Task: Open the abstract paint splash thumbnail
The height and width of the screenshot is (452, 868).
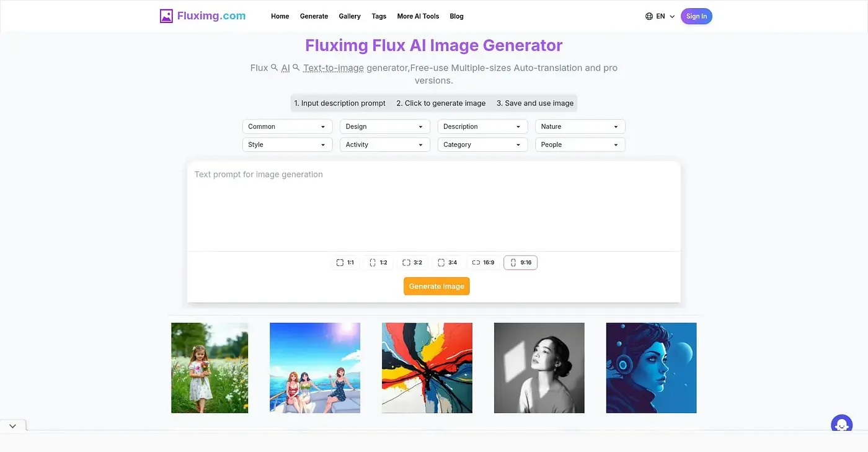Action: point(427,368)
